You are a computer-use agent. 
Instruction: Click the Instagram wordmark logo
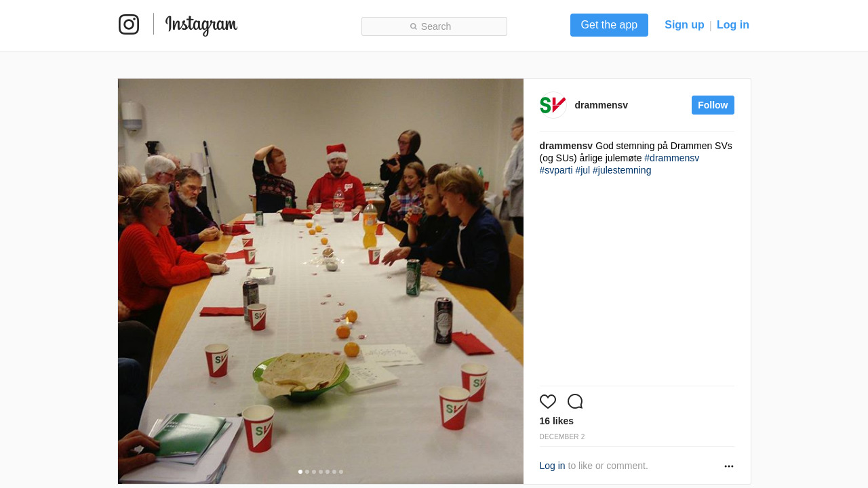[x=201, y=25]
